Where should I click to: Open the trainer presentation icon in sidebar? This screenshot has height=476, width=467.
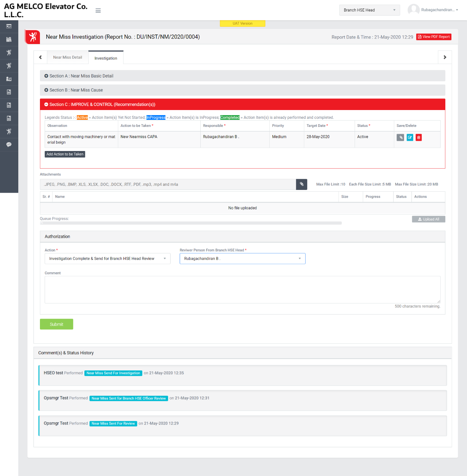coord(9,79)
